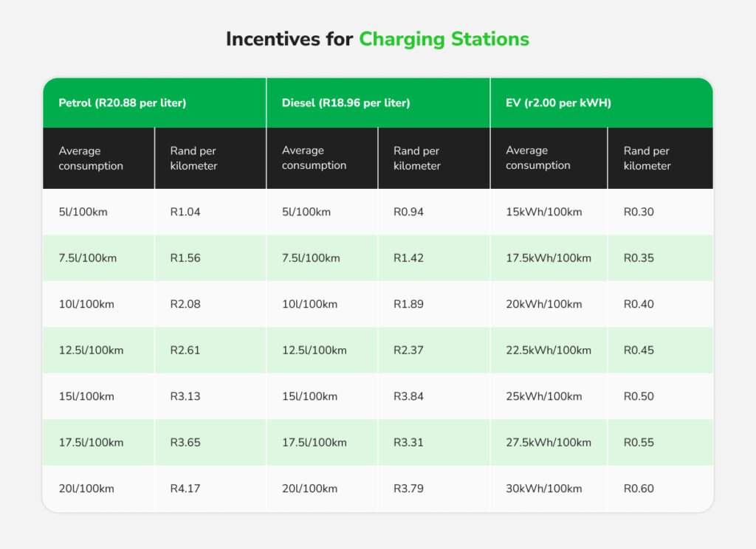Click 'Rand per kilometer' subheader under EV
The width and height of the screenshot is (756, 549).
tap(647, 158)
